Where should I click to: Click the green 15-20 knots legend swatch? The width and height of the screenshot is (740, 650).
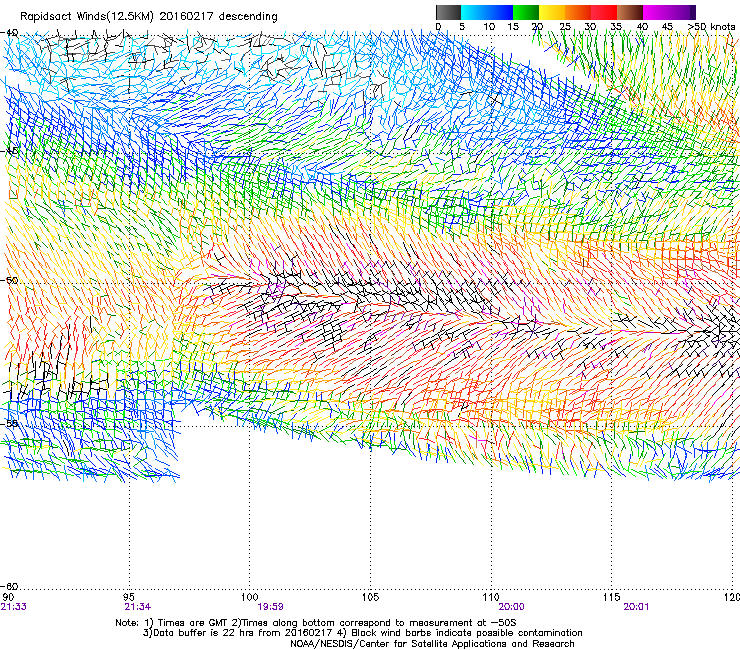tap(526, 12)
